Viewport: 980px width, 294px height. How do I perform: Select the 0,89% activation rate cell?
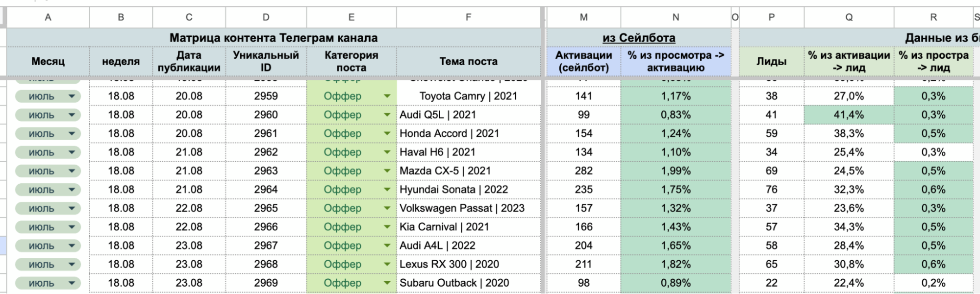click(x=676, y=283)
